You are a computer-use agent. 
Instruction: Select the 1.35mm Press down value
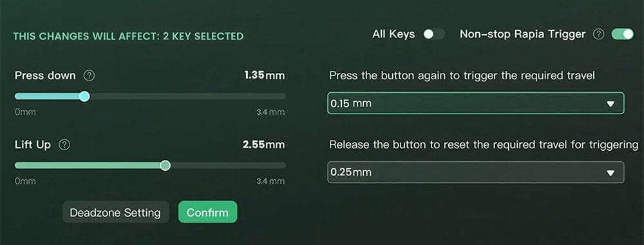click(264, 75)
